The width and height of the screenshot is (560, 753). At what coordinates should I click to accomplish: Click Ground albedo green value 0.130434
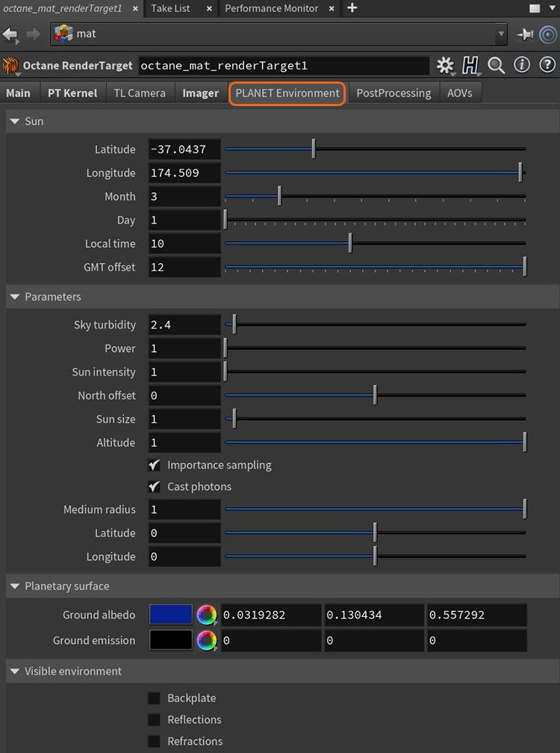click(x=374, y=616)
